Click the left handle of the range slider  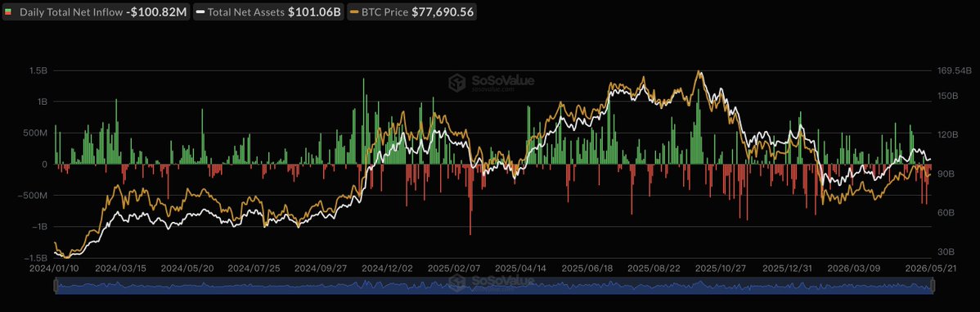click(x=56, y=287)
